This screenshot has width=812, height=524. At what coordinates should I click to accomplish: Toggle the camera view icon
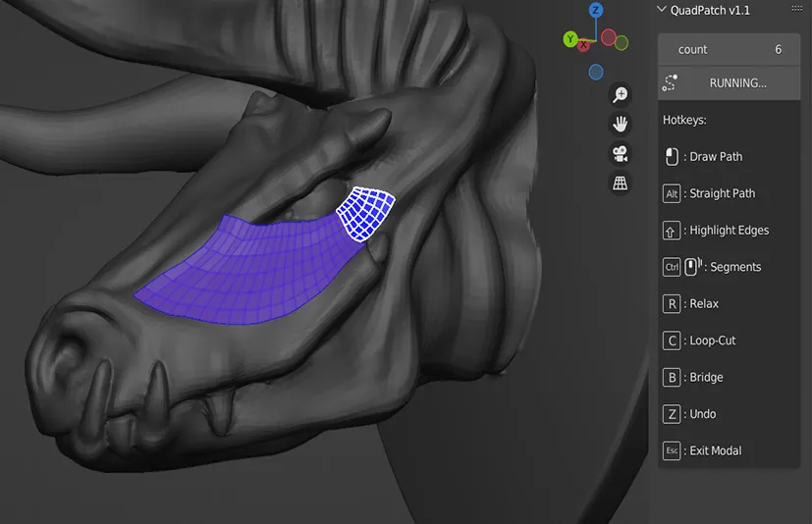coord(620,153)
